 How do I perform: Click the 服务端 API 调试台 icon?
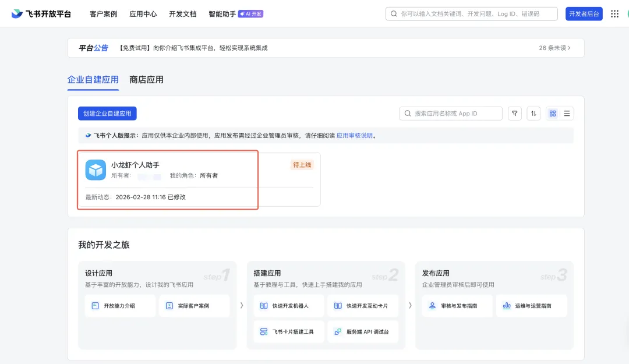[x=338, y=331]
